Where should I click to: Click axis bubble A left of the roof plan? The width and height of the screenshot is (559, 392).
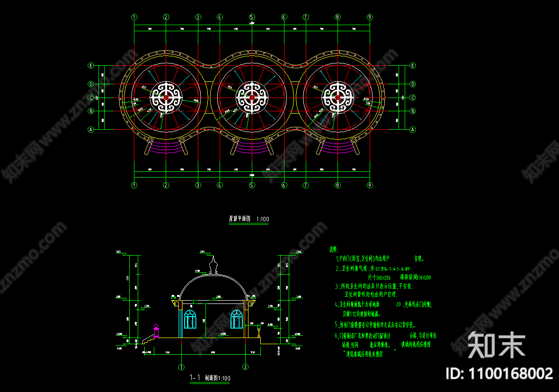point(91,129)
